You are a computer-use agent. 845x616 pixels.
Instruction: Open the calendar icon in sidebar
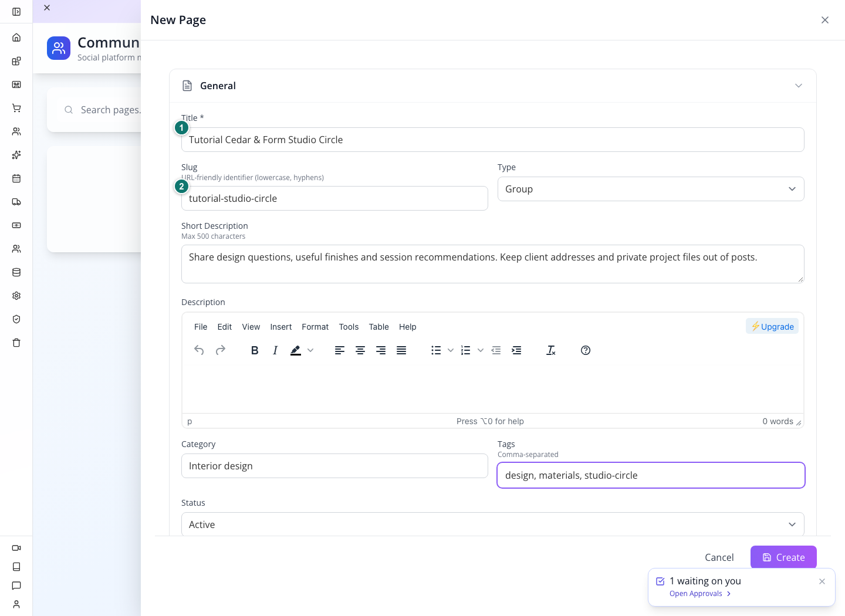pyautogui.click(x=16, y=178)
